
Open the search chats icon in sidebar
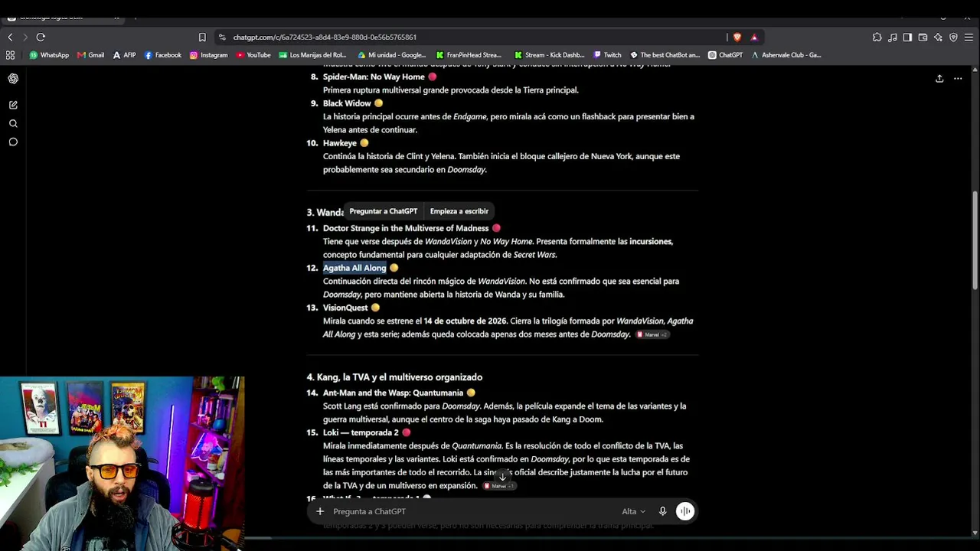pos(13,123)
